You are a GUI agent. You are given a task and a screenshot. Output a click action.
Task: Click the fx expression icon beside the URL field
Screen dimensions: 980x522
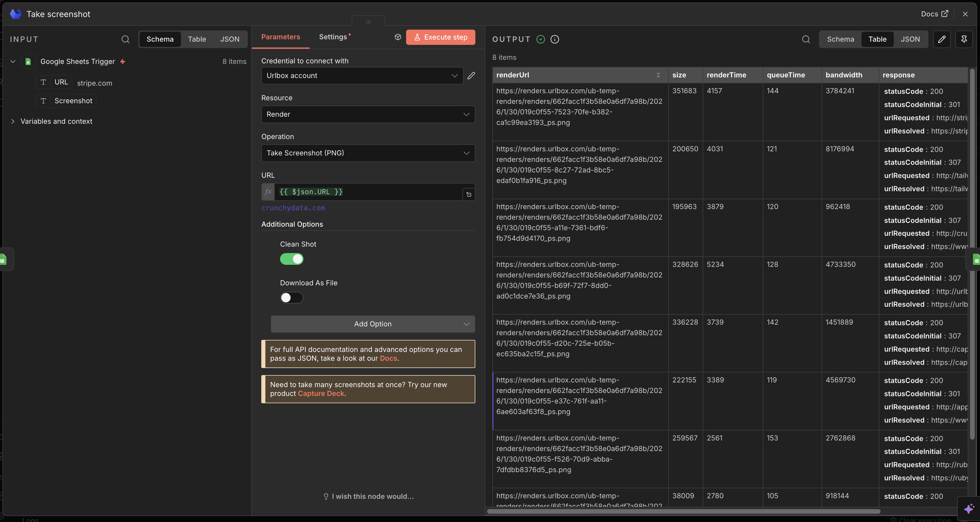pos(268,192)
